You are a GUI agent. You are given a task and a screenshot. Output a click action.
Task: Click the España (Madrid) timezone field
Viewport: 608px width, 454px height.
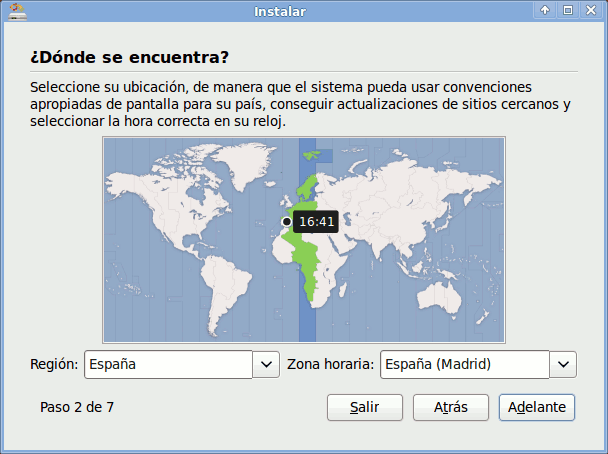pos(465,364)
